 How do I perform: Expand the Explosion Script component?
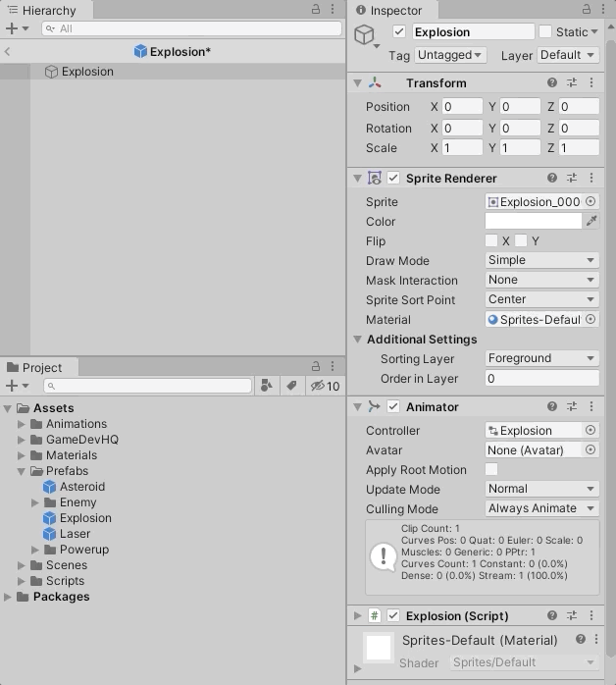coord(358,615)
